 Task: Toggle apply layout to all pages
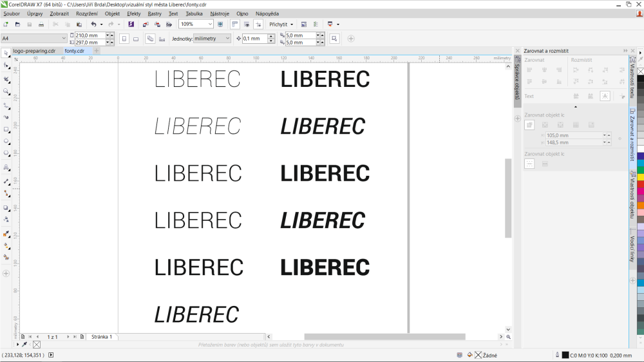pos(150,39)
